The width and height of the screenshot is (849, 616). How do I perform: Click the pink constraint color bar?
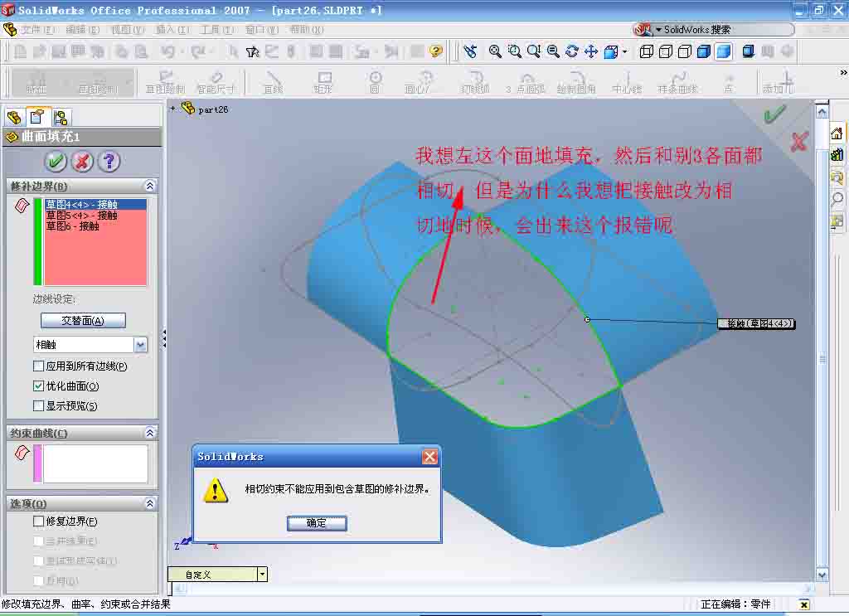click(37, 463)
